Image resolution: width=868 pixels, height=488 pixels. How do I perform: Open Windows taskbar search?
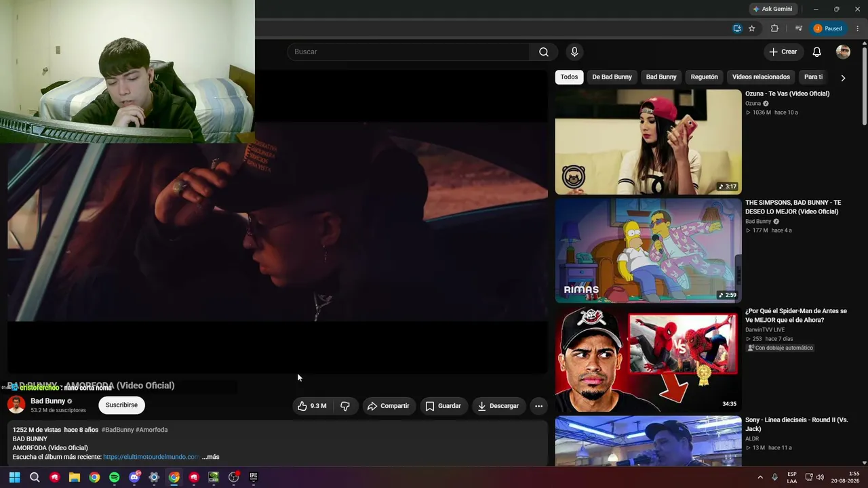pyautogui.click(x=35, y=477)
